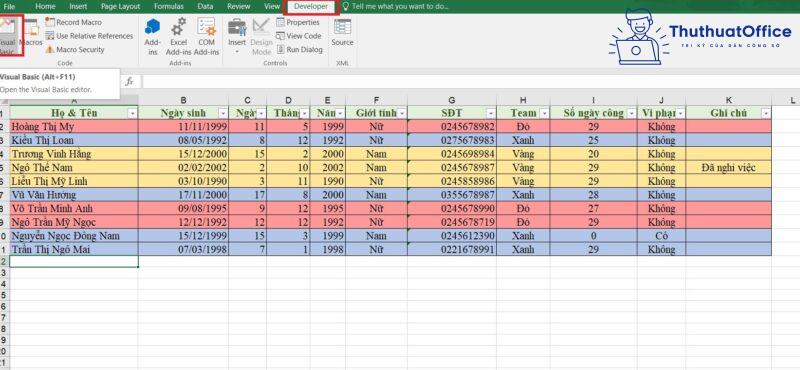Select cell Liễu Thị Mỹ Linh
This screenshot has width=800, height=370.
coord(74,181)
